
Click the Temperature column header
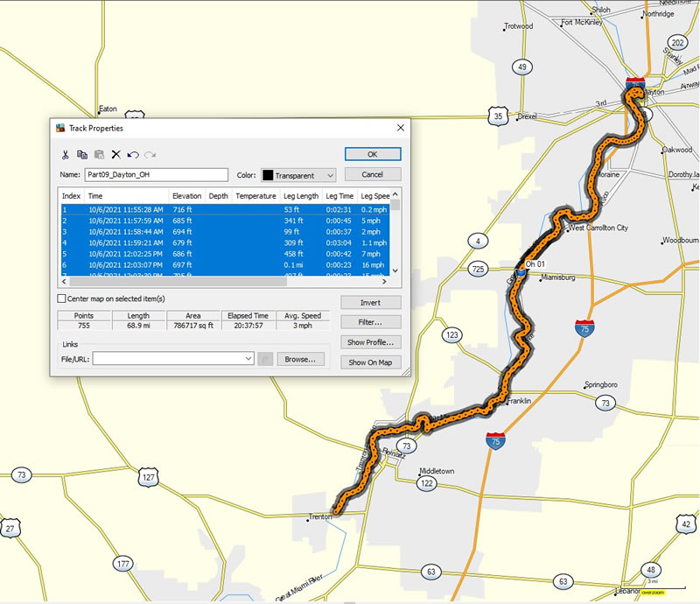tap(255, 196)
